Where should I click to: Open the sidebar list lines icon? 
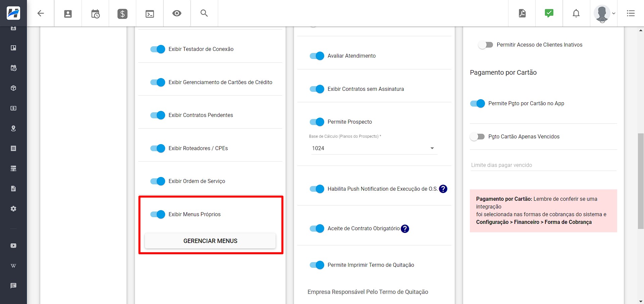pos(13,148)
